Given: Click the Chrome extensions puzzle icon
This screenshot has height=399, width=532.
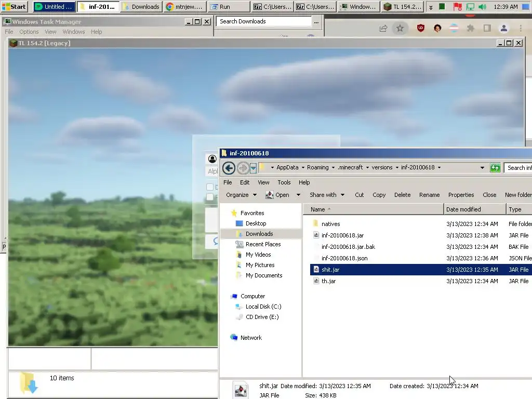Looking at the screenshot, I should tap(470, 28).
